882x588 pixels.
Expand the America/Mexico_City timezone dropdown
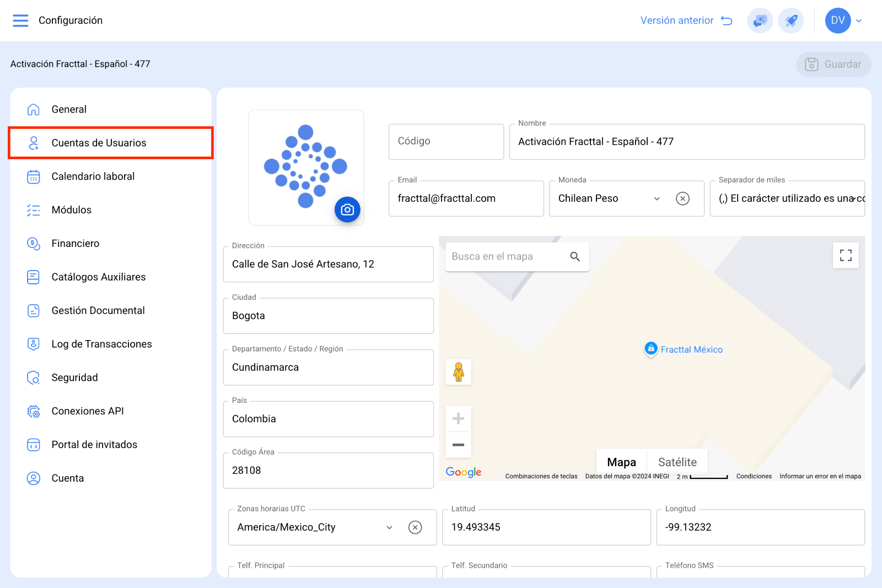coord(390,527)
